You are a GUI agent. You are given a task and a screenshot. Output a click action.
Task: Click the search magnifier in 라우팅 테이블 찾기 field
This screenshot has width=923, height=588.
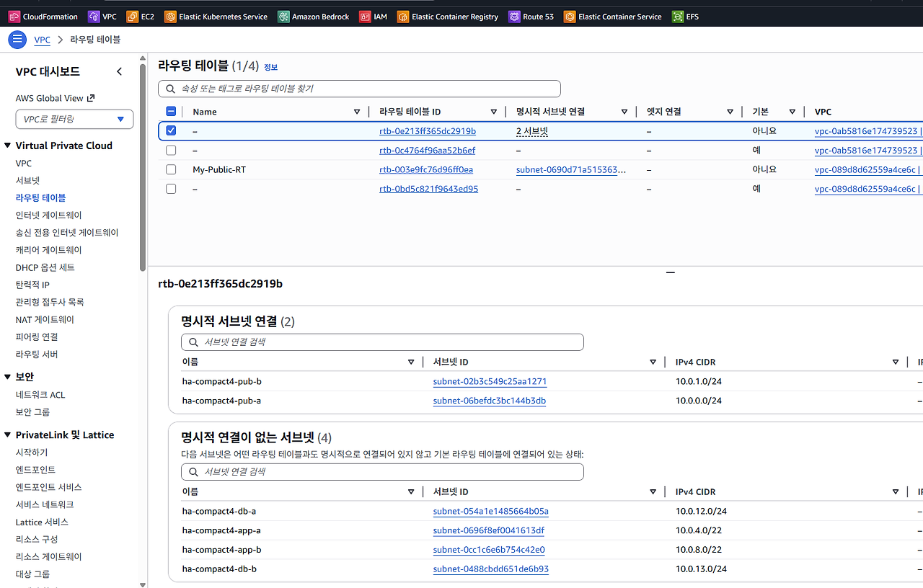(170, 89)
